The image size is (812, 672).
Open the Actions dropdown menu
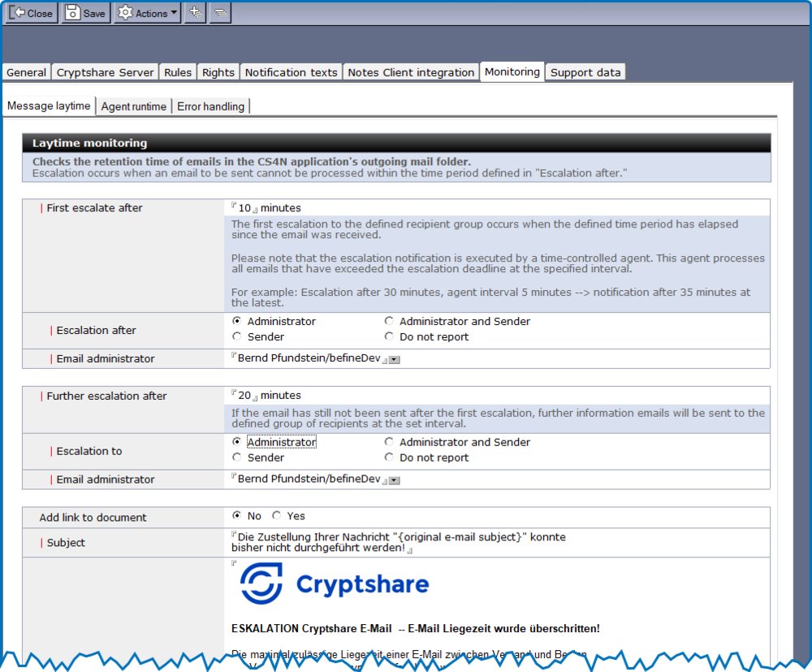coord(147,13)
